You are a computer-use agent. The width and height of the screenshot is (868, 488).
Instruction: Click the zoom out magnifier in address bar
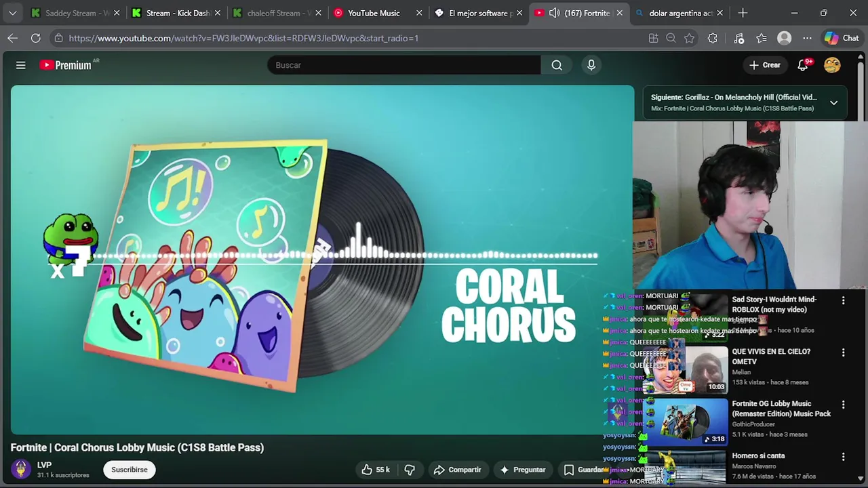pos(671,38)
